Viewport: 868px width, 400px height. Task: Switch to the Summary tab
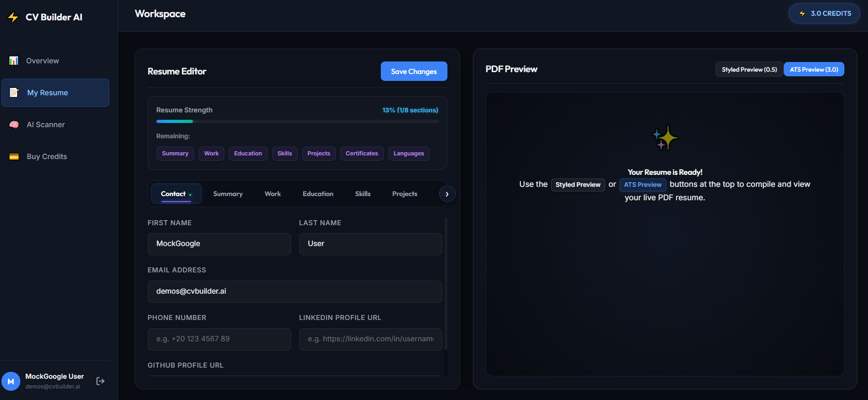(228, 194)
